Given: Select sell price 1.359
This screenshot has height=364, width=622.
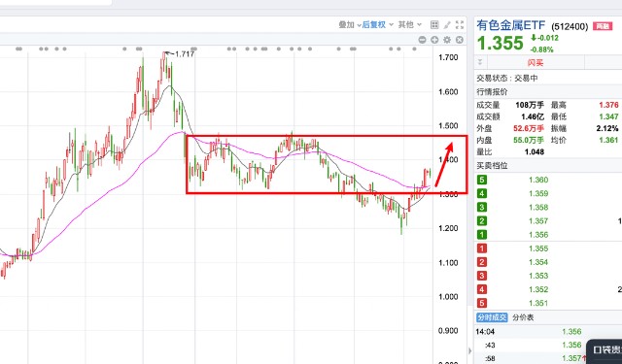Looking at the screenshot, I should [x=538, y=194].
